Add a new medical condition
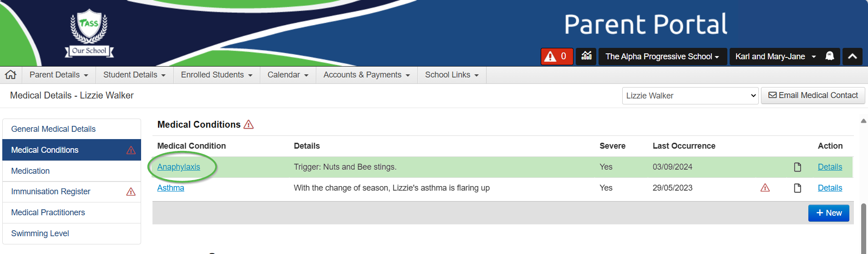The width and height of the screenshot is (868, 254). pyautogui.click(x=828, y=213)
